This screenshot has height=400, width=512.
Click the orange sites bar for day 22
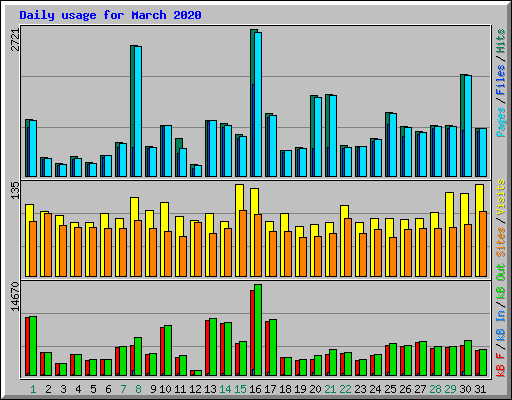pyautogui.click(x=348, y=247)
